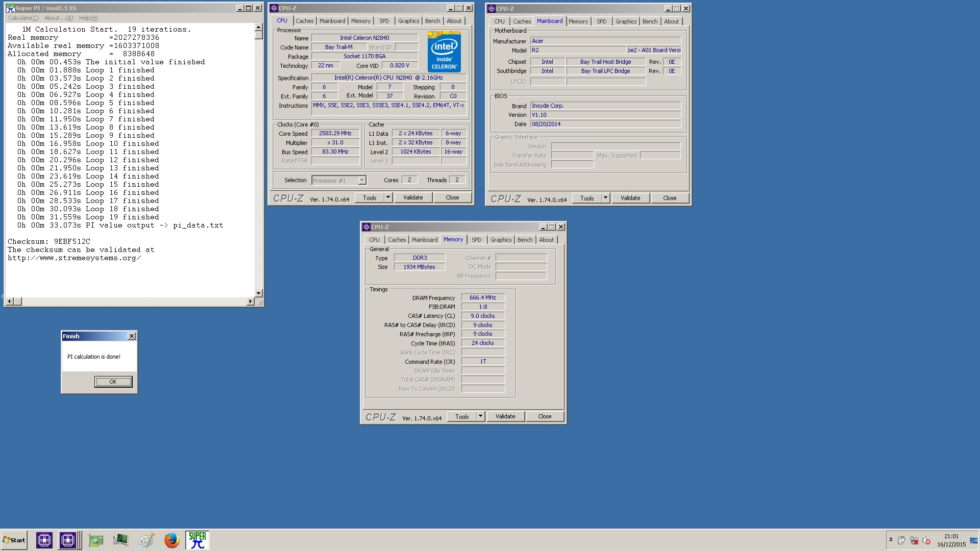Viewport: 980px width, 551px height.
Task: Click Close button in Mainboard CPU-Z window
Action: (x=670, y=198)
